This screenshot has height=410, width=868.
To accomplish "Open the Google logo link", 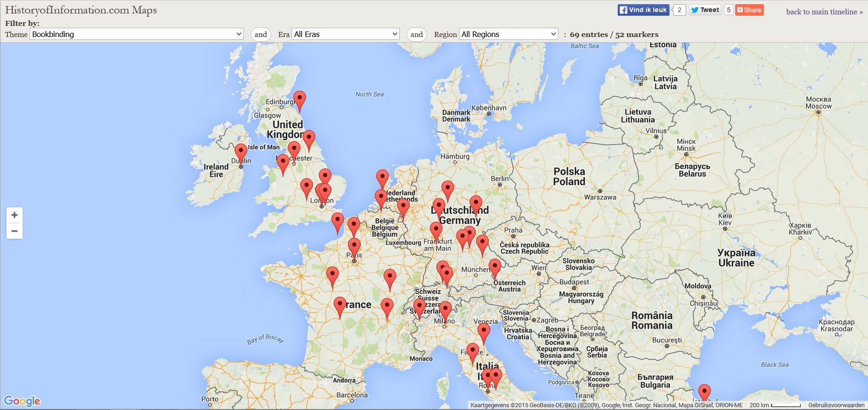I will 22,401.
